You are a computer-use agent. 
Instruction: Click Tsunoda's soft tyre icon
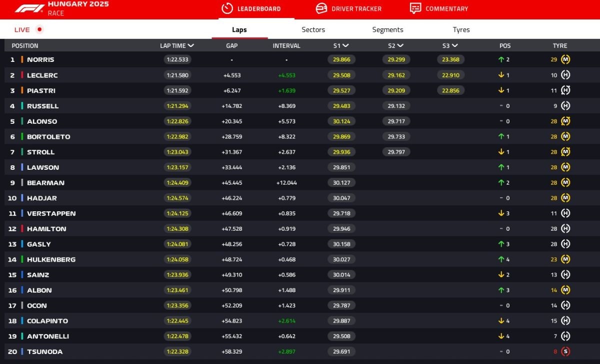point(565,352)
